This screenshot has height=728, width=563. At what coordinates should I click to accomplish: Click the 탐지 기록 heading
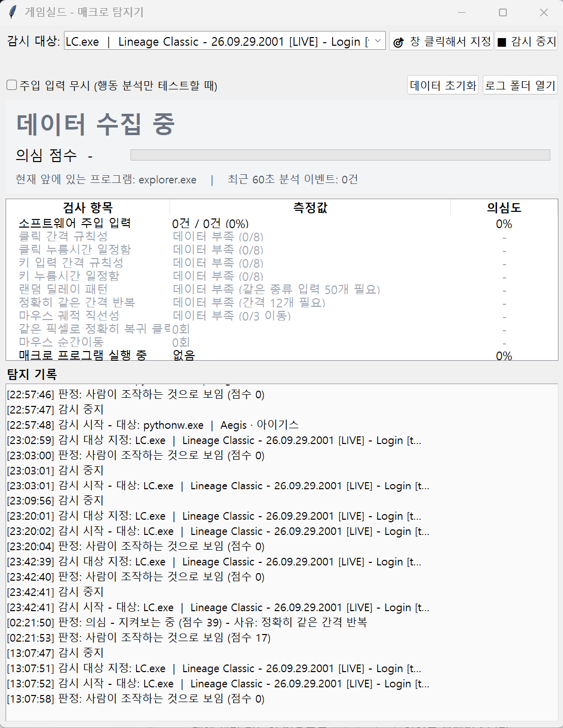tap(32, 374)
